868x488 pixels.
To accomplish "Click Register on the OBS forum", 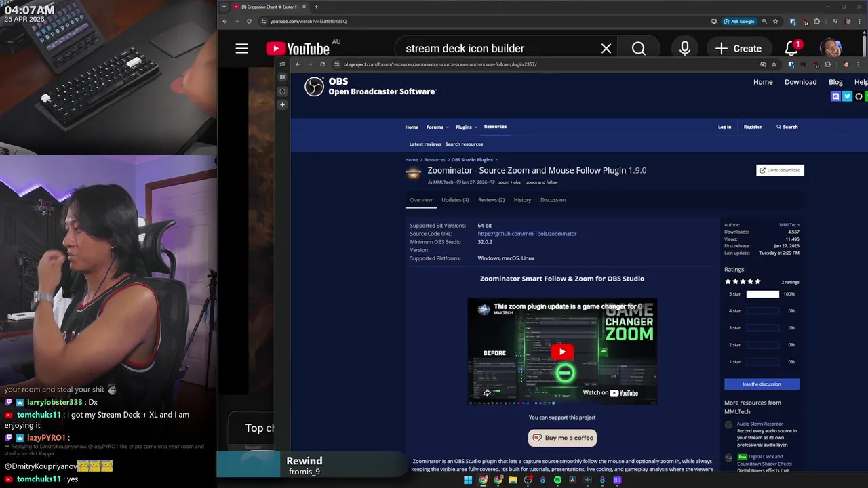I will click(753, 127).
